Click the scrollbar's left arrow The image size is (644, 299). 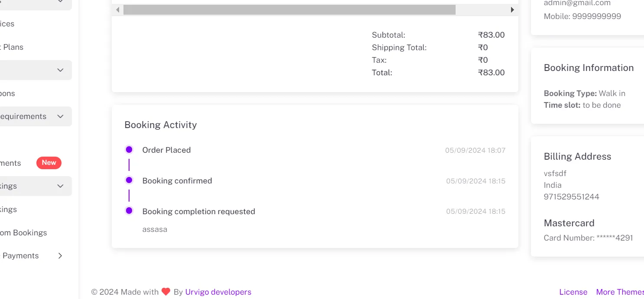point(118,10)
